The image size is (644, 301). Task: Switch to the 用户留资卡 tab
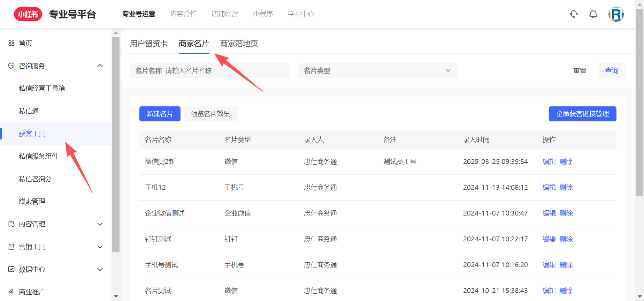tap(148, 44)
